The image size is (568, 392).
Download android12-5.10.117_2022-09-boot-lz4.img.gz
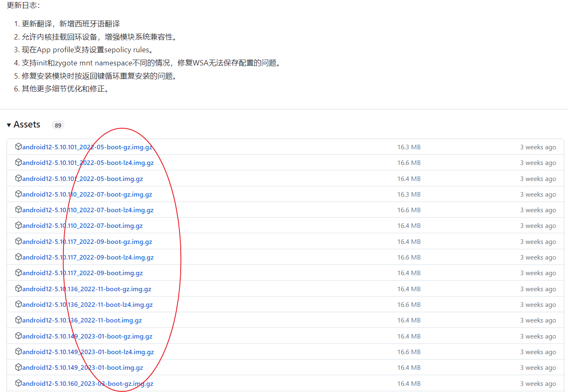click(x=88, y=257)
